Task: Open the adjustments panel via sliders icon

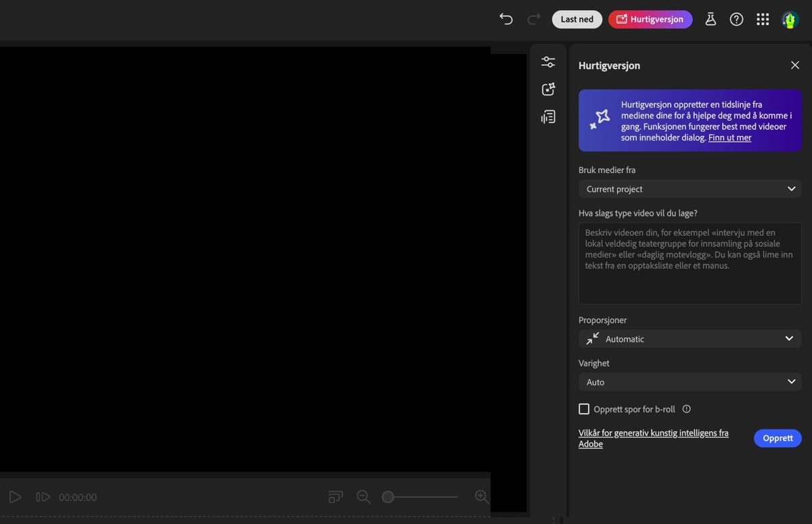Action: click(x=548, y=61)
